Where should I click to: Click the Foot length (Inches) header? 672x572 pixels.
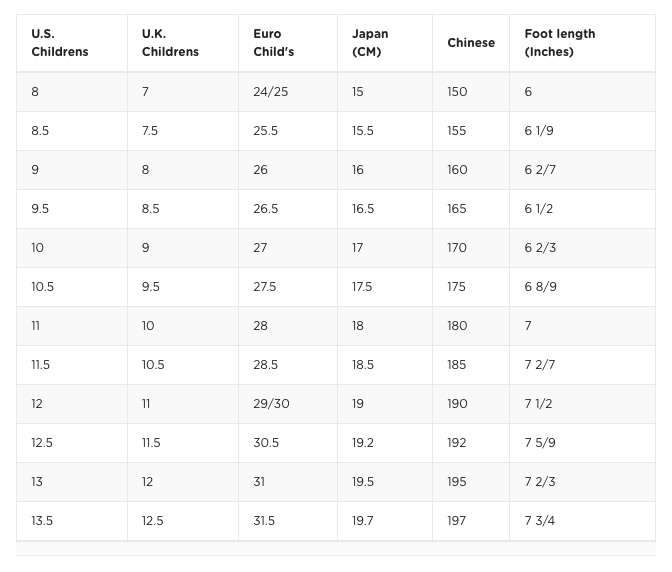coord(560,43)
